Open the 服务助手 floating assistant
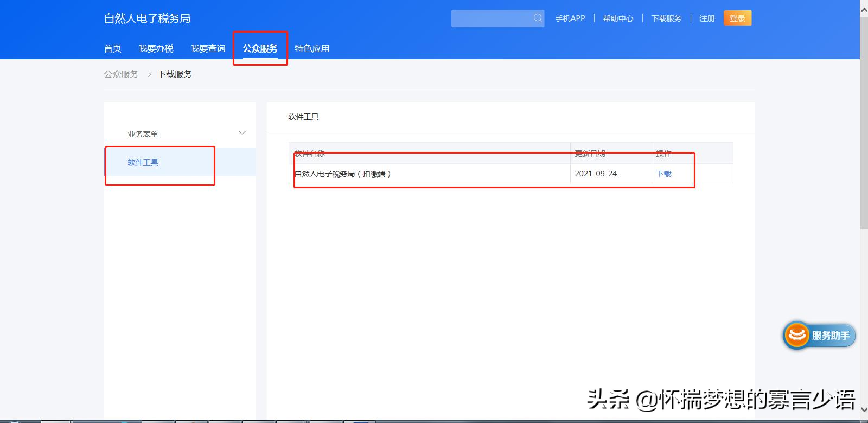The image size is (868, 423). (819, 335)
